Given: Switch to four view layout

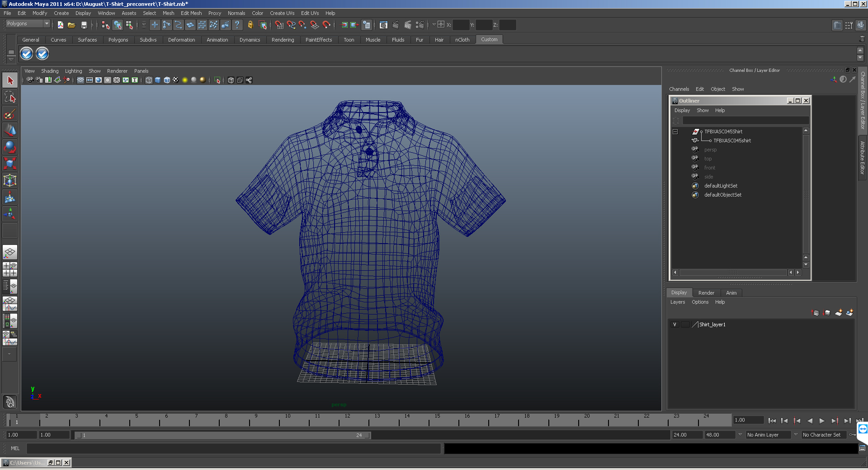Looking at the screenshot, I should tap(10, 269).
